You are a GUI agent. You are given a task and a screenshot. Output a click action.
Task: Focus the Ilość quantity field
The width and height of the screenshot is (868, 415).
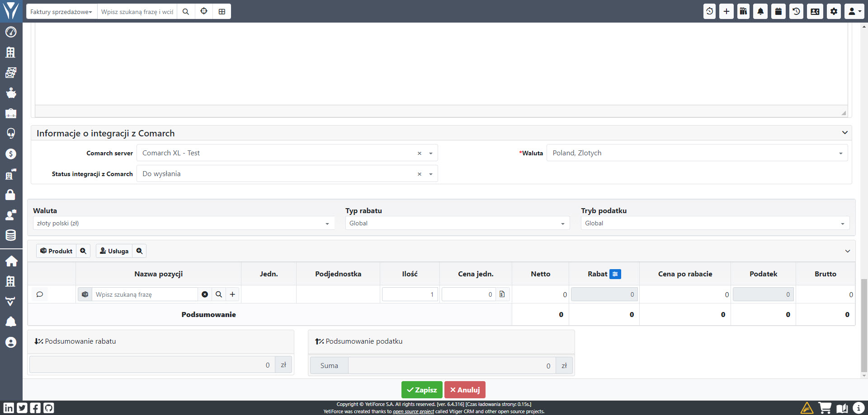[410, 294]
